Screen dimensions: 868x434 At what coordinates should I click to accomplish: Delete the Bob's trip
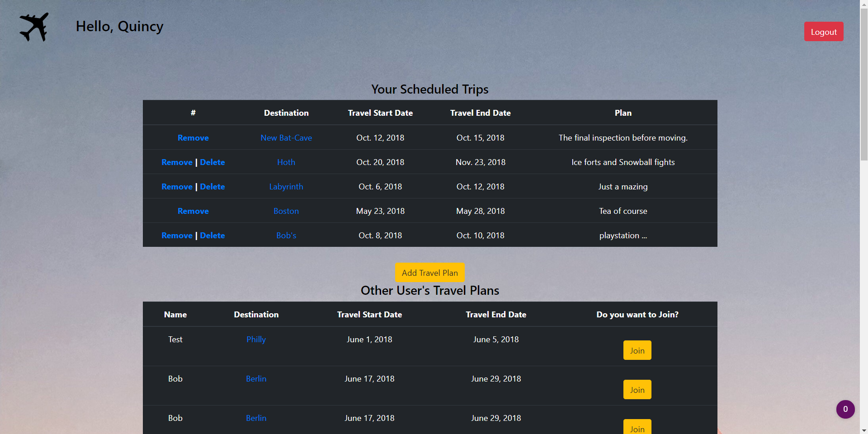tap(212, 236)
